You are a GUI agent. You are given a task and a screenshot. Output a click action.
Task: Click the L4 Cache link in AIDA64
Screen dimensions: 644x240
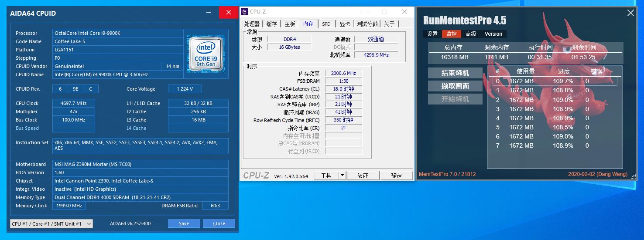(137, 128)
